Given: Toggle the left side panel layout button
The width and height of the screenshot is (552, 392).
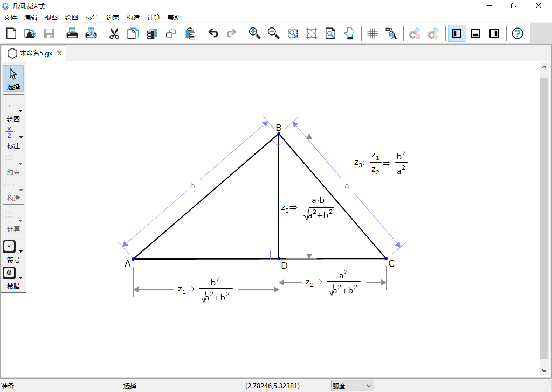Looking at the screenshot, I should [457, 33].
